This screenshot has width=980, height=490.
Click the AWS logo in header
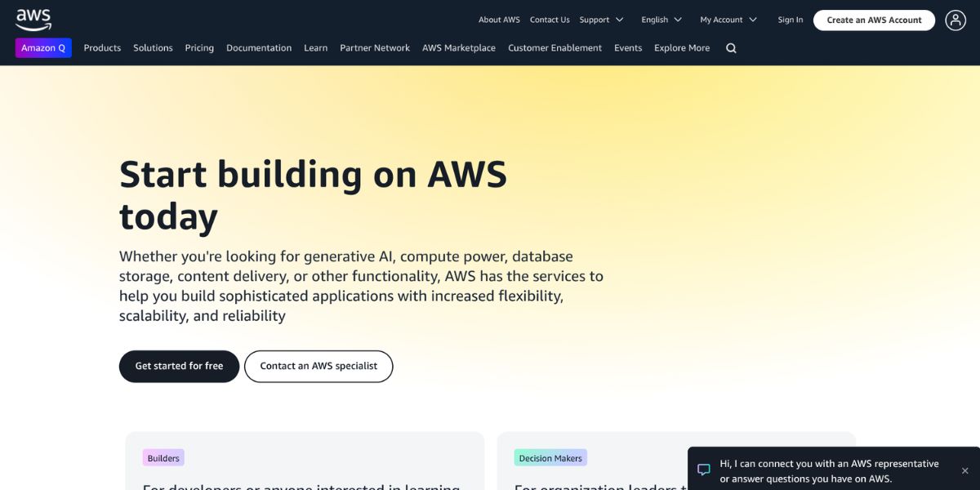pos(33,20)
